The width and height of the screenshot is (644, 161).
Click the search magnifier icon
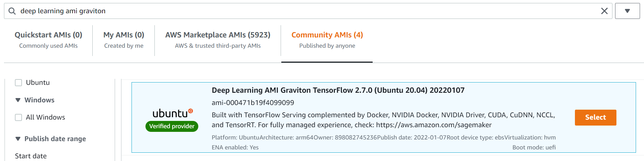click(x=12, y=11)
